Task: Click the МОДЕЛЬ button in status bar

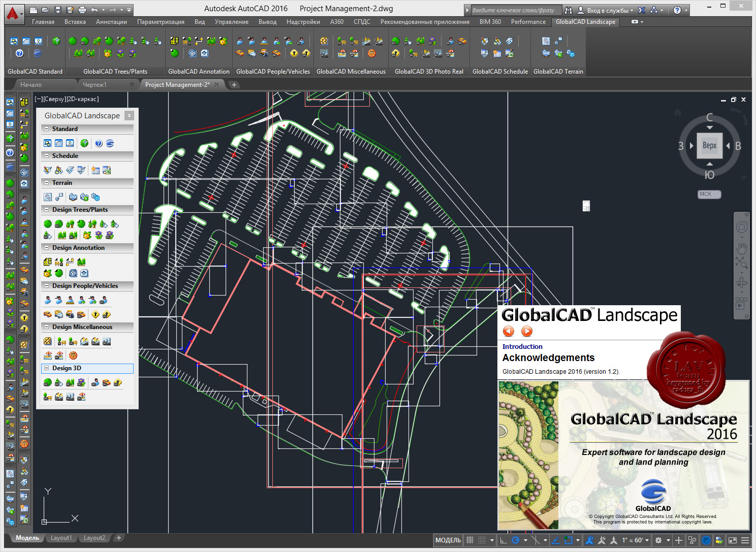Action: [x=448, y=540]
